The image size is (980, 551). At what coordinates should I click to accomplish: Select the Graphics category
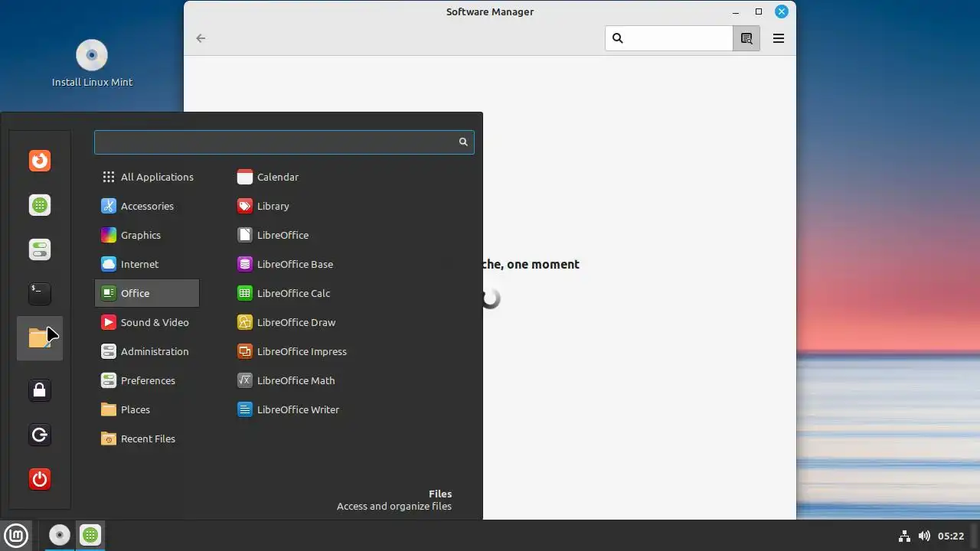click(x=147, y=235)
